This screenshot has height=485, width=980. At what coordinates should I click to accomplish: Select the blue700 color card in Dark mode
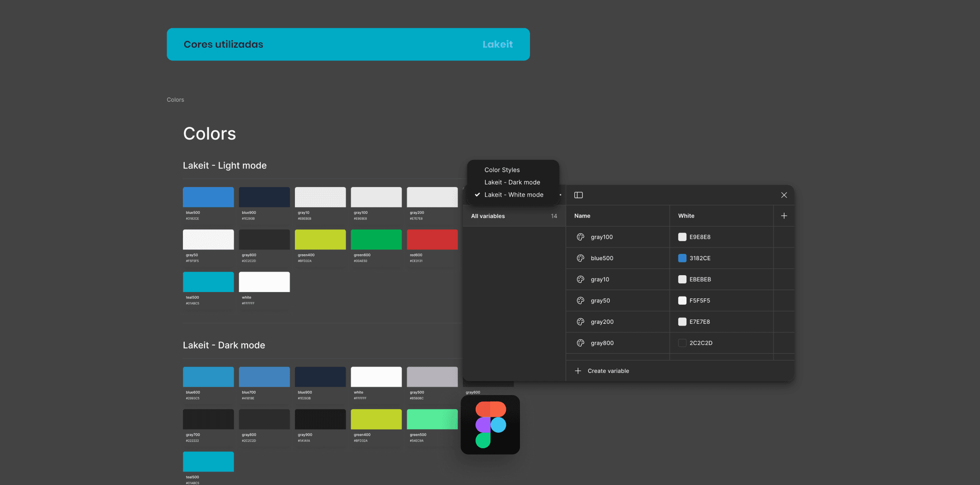(x=265, y=385)
